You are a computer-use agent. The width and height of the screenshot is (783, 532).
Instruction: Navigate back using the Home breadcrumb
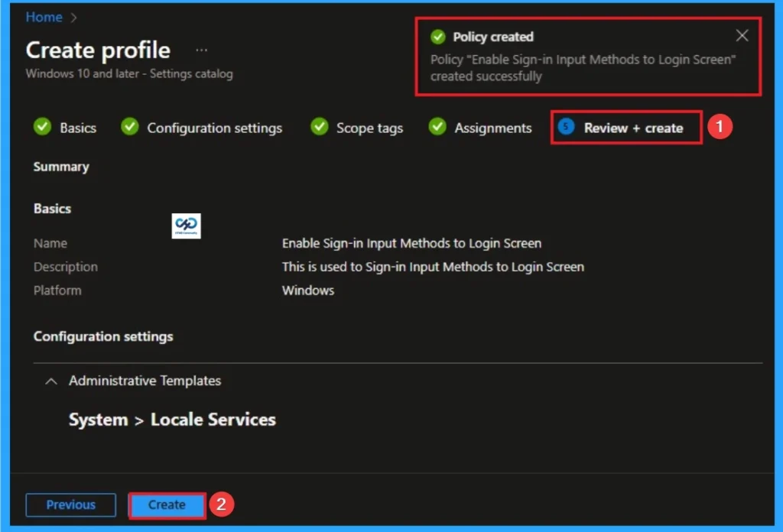click(44, 17)
